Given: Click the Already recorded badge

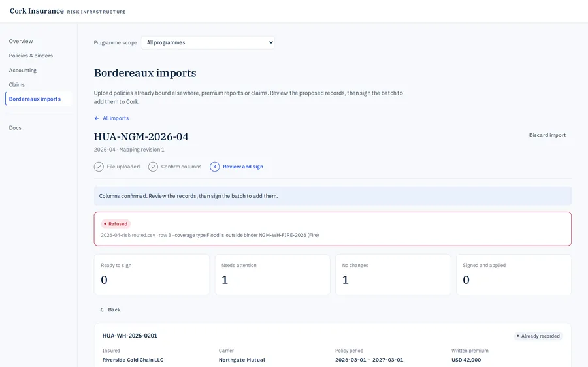Looking at the screenshot, I should [538, 336].
